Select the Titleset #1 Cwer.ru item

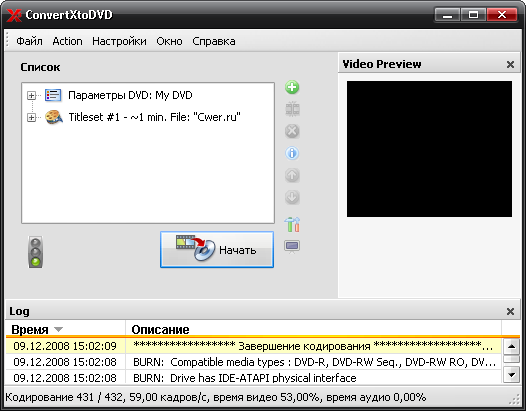[x=154, y=117]
